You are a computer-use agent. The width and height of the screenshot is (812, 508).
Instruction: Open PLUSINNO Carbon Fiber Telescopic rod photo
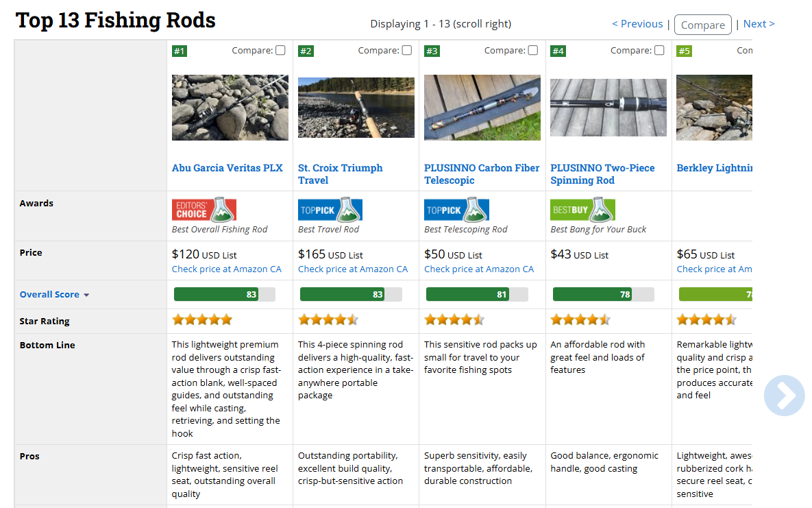click(482, 108)
